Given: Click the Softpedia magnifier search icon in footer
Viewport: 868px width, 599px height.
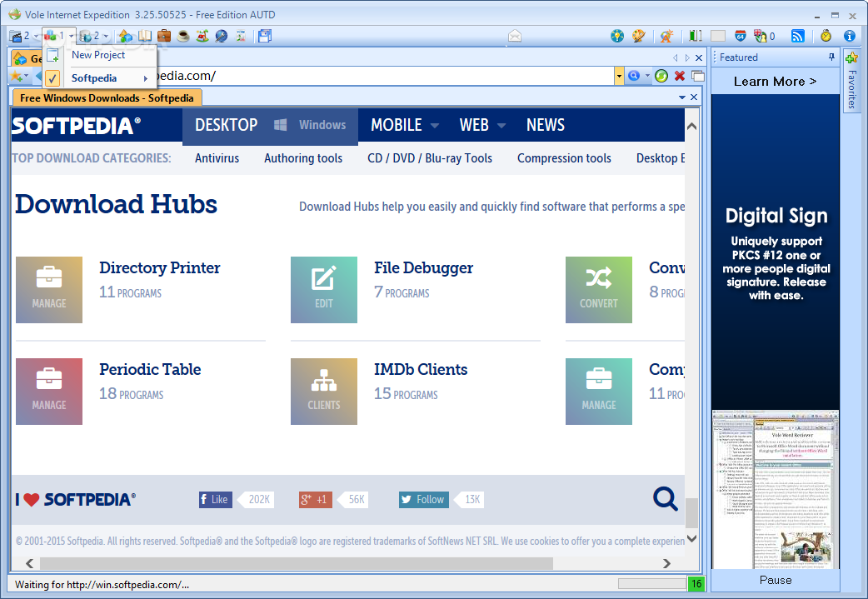Looking at the screenshot, I should pos(665,499).
